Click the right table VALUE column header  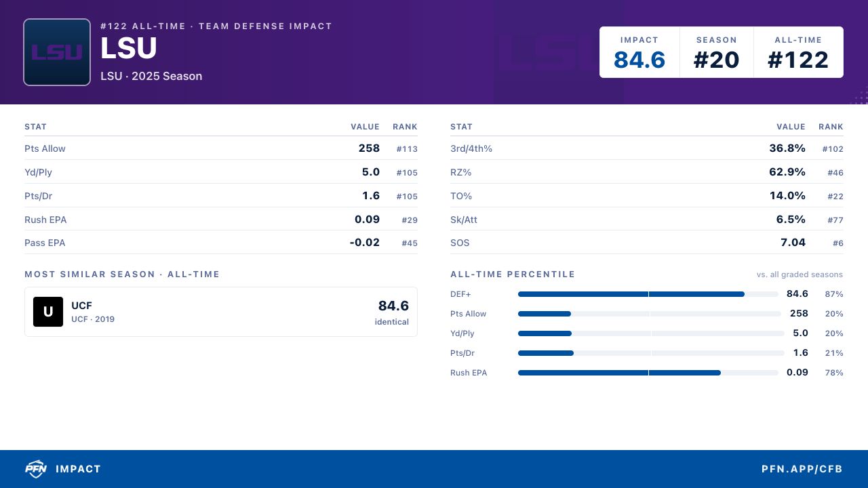[791, 127]
